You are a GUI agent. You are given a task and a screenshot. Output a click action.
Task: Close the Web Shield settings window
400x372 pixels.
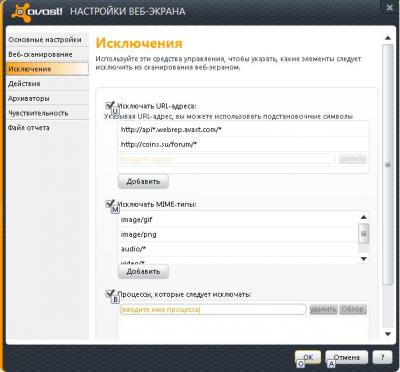coord(389,8)
